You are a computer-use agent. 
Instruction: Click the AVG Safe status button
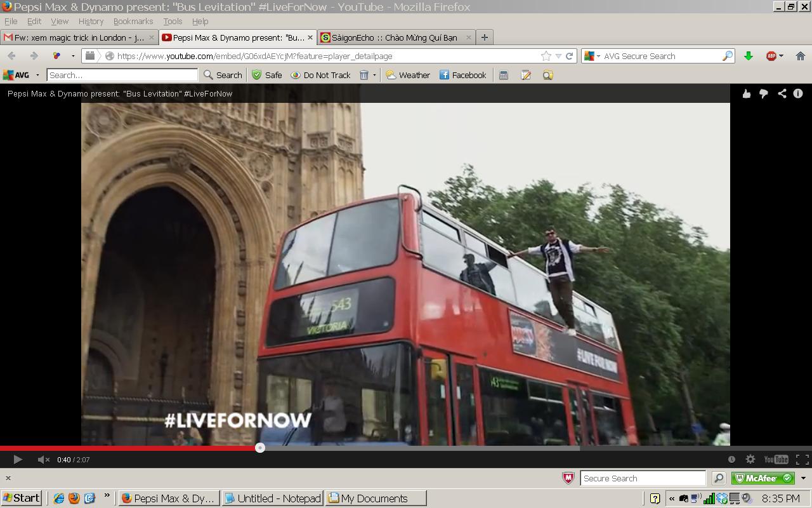pyautogui.click(x=267, y=75)
